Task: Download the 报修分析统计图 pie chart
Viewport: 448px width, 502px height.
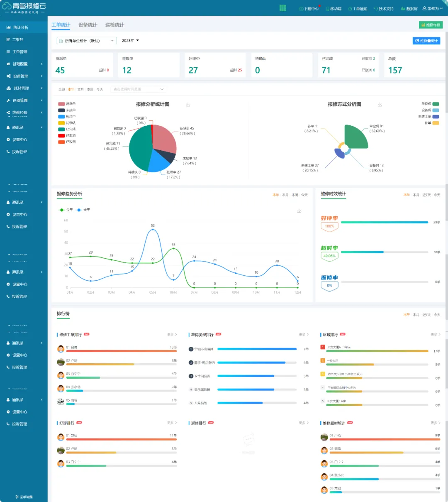Action: point(188,105)
